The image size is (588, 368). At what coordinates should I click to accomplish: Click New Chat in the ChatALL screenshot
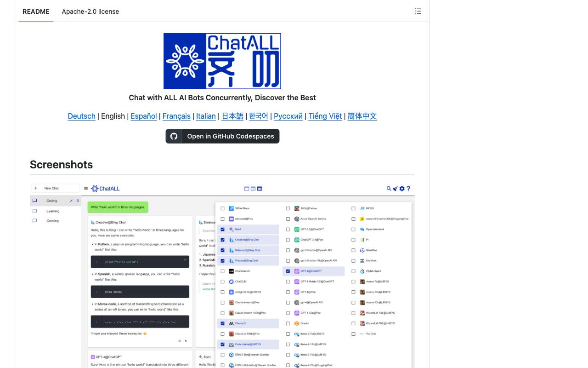click(x=55, y=188)
